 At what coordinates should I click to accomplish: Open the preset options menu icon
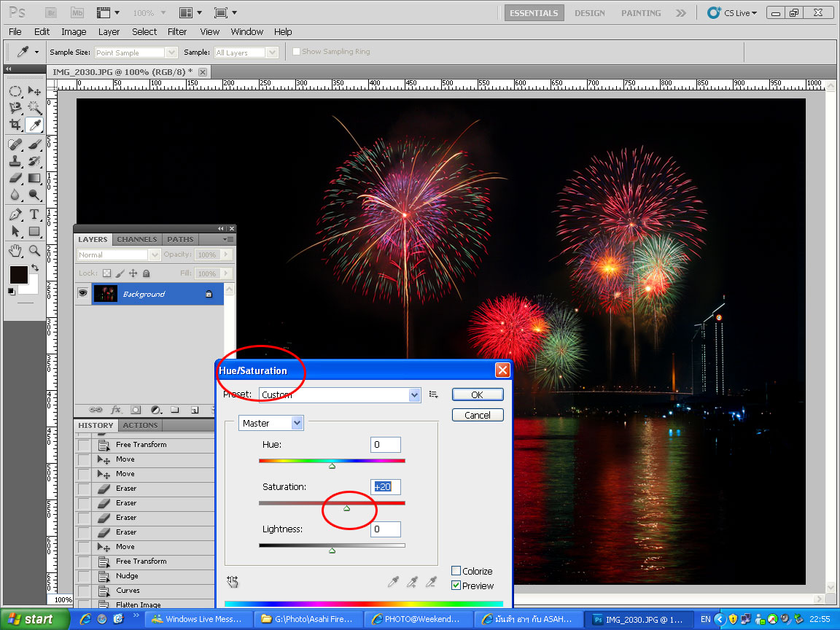[434, 394]
